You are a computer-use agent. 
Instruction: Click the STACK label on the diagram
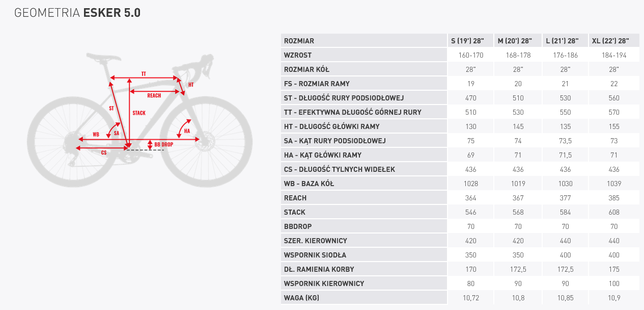[x=139, y=113]
